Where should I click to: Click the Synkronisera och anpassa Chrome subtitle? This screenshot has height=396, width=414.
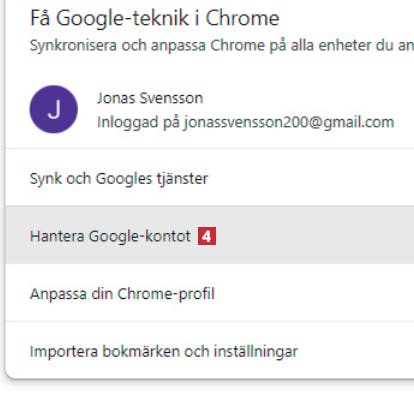click(x=222, y=45)
